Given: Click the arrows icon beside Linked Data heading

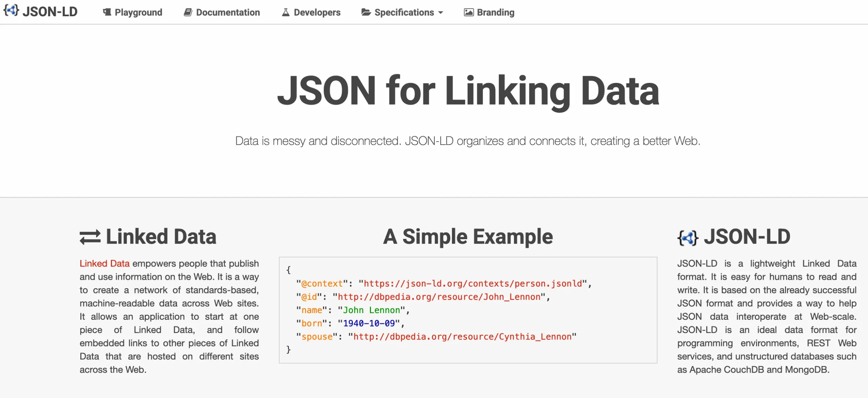Looking at the screenshot, I should (x=90, y=237).
